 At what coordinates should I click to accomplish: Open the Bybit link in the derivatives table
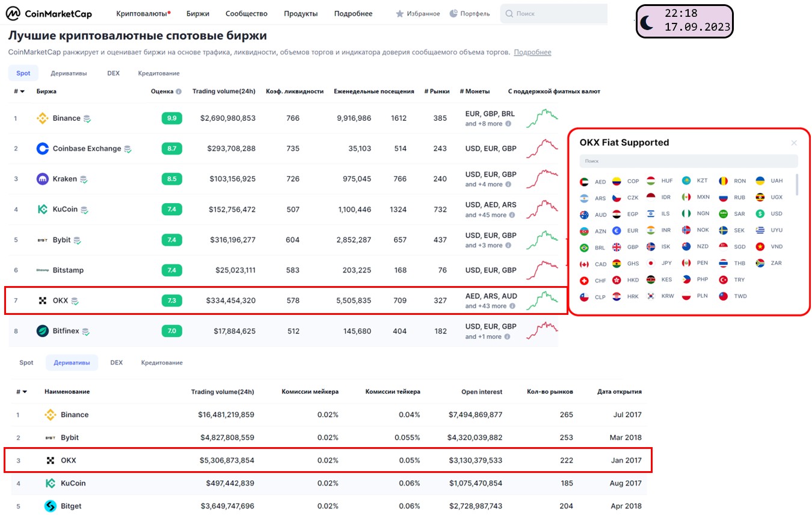pos(70,437)
